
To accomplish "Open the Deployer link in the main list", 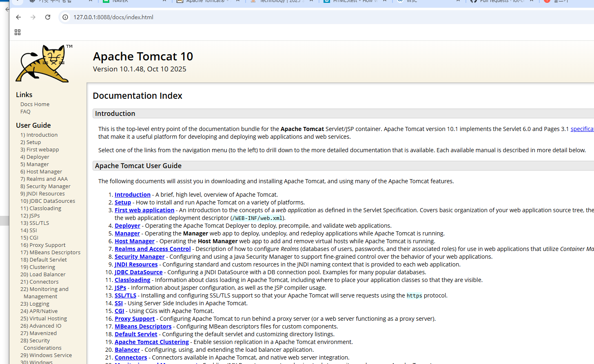I will tap(127, 226).
